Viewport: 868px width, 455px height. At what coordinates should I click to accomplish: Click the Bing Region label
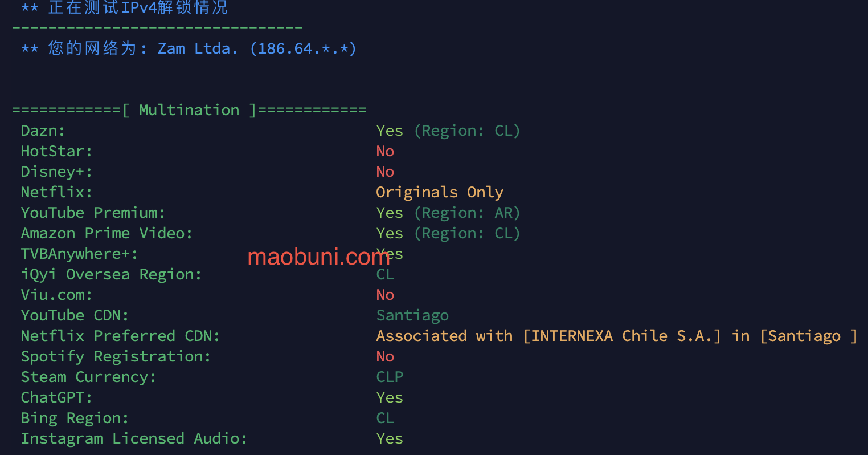point(75,418)
